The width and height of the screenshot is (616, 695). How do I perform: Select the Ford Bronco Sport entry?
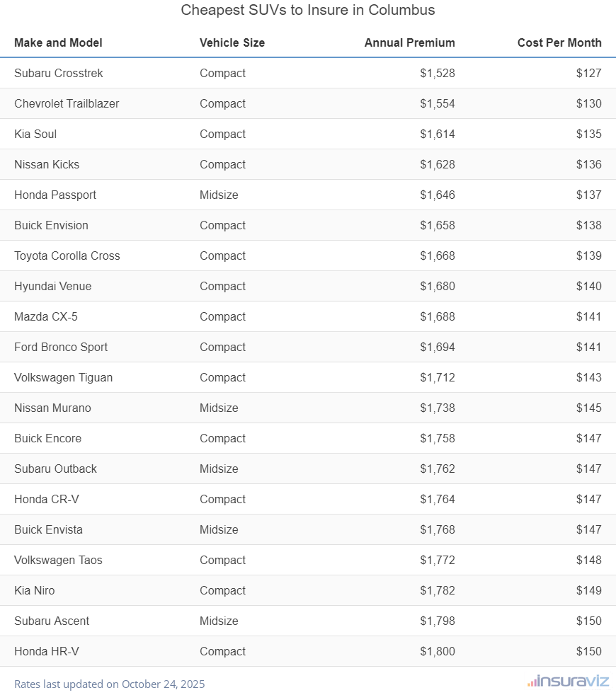click(x=61, y=347)
